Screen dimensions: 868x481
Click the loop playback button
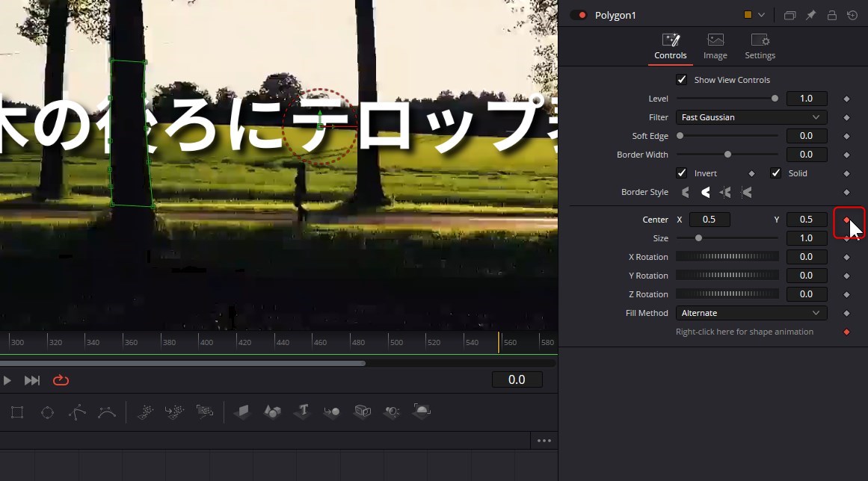pos(60,379)
